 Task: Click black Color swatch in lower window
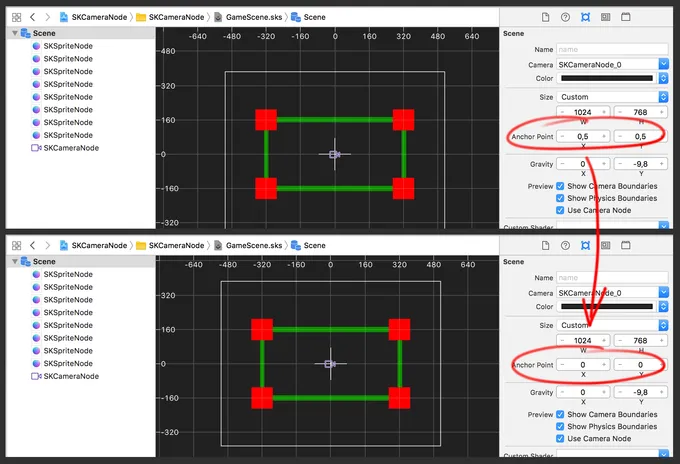(607, 307)
